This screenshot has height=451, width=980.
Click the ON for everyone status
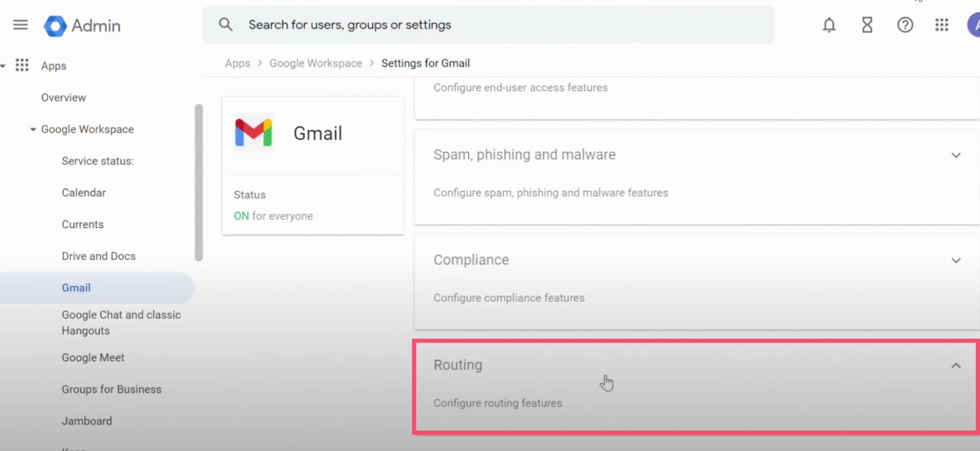click(x=273, y=216)
